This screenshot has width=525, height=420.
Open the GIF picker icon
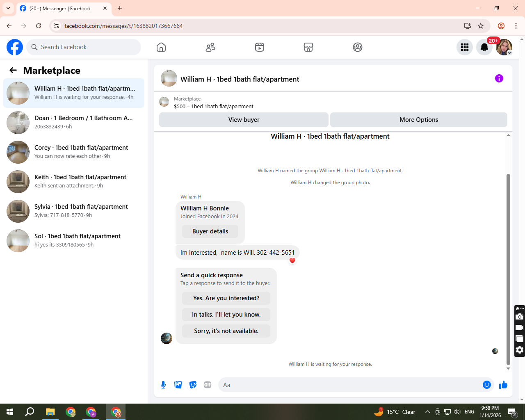pyautogui.click(x=208, y=385)
